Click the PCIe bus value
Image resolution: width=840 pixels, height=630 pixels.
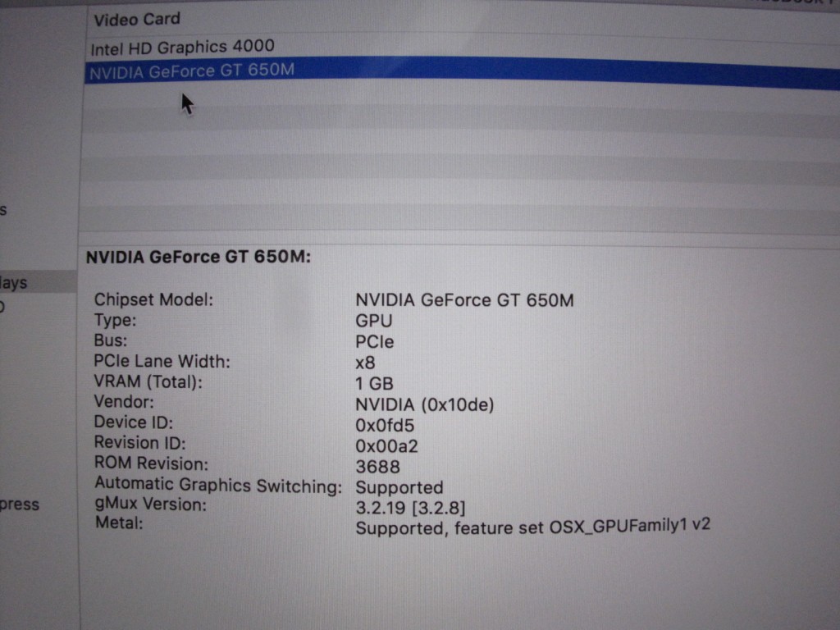click(x=374, y=342)
